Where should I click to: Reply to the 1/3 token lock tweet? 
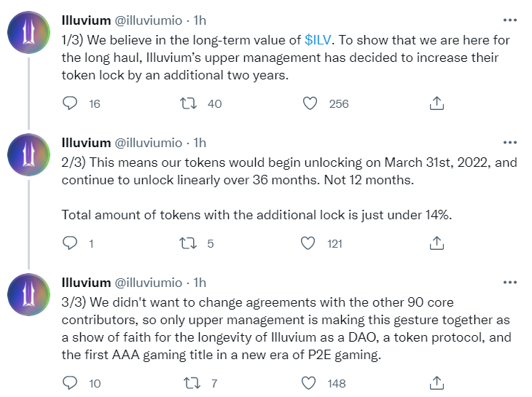click(70, 103)
